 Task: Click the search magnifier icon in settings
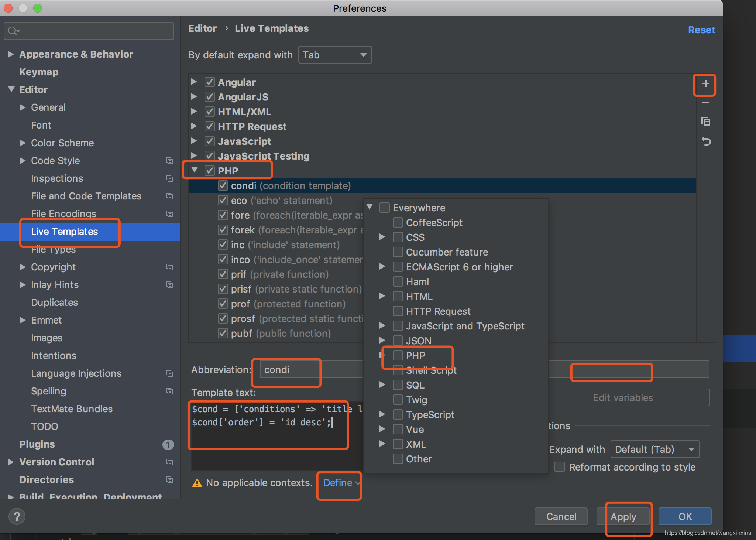click(13, 31)
